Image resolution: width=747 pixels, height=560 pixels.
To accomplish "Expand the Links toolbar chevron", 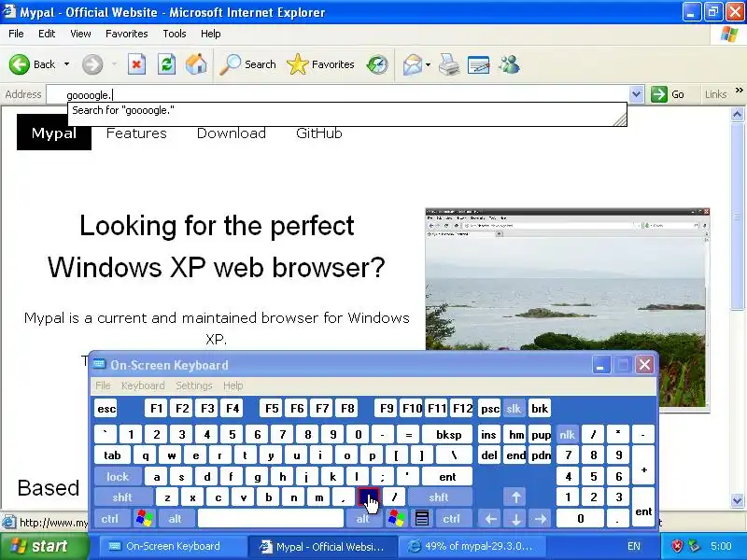I will 739,91.
